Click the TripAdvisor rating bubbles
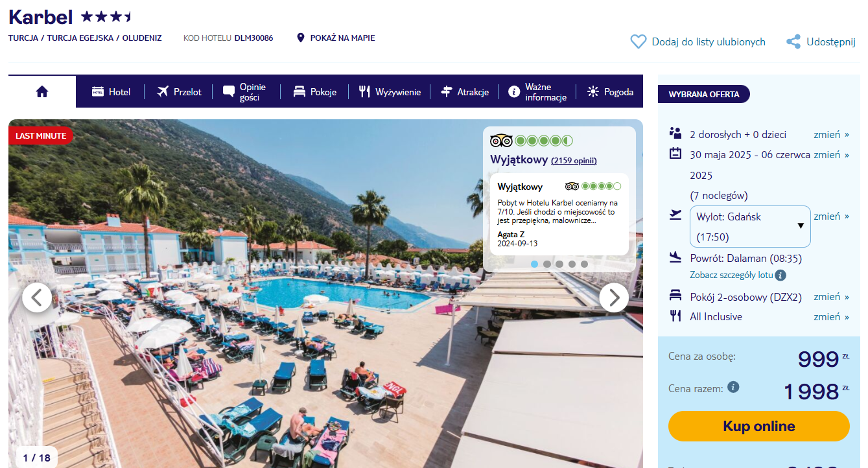Screen dimensions: 868x468 tap(544, 141)
